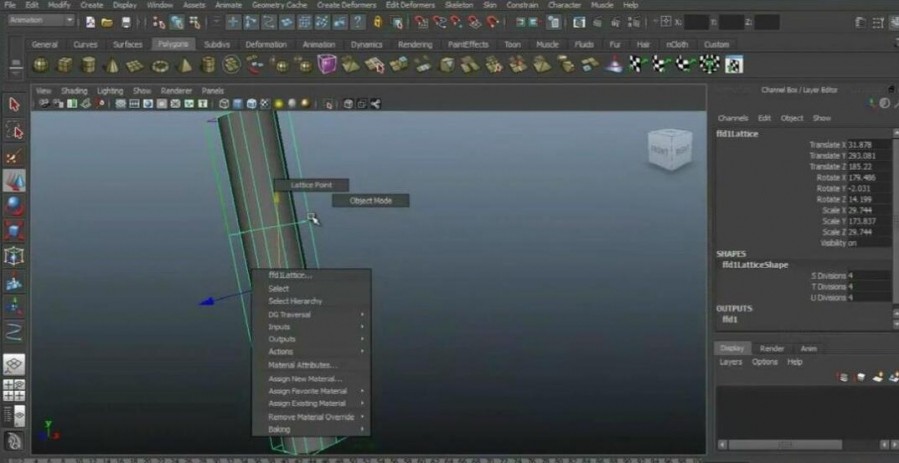Activate the Scale tool cube icon
Viewport: 899px width, 463px height.
click(x=14, y=231)
